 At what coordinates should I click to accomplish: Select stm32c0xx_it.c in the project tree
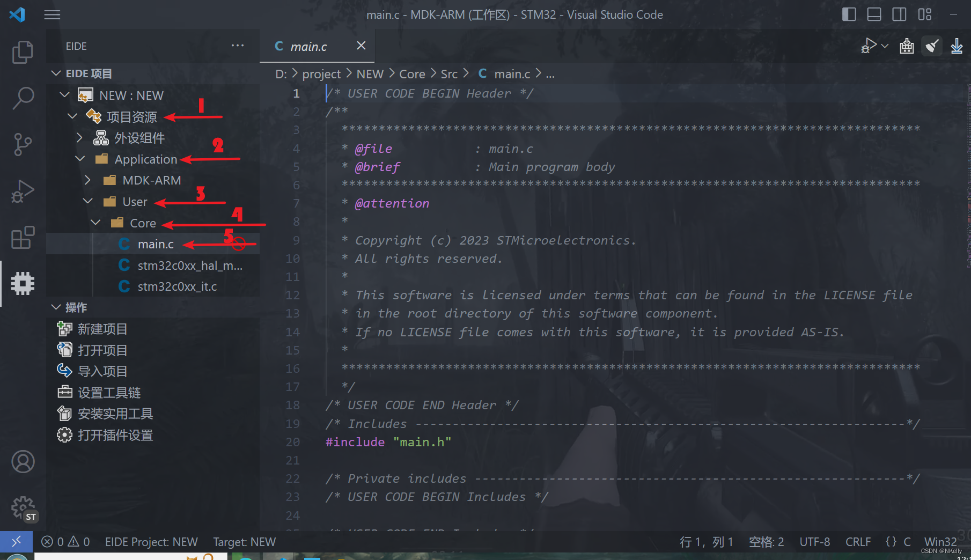177,286
